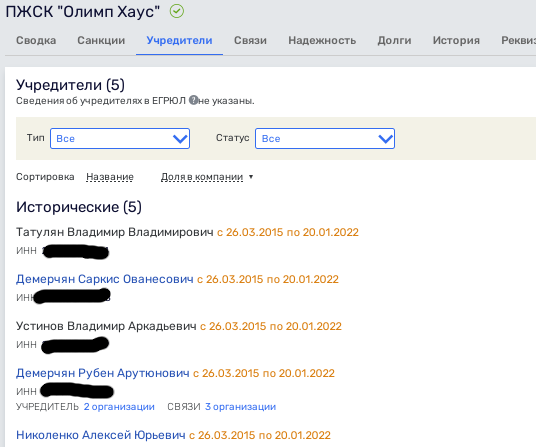Open the Надежность tab
Viewport: 536px width, 447px height.
[322, 40]
